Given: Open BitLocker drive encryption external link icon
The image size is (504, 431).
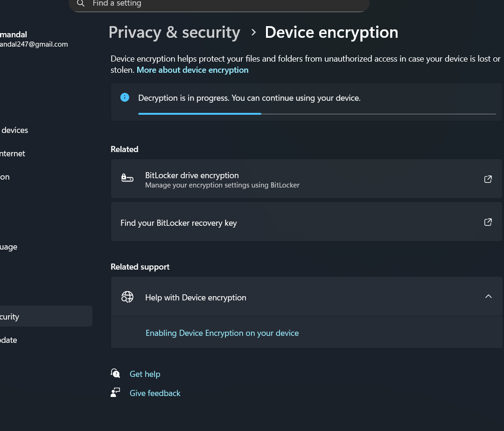Looking at the screenshot, I should coord(488,179).
